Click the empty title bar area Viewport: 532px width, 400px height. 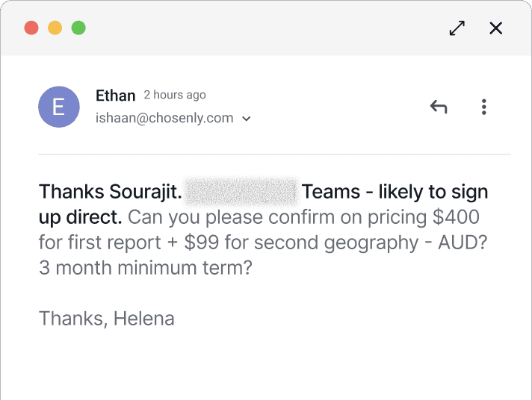(x=262, y=28)
